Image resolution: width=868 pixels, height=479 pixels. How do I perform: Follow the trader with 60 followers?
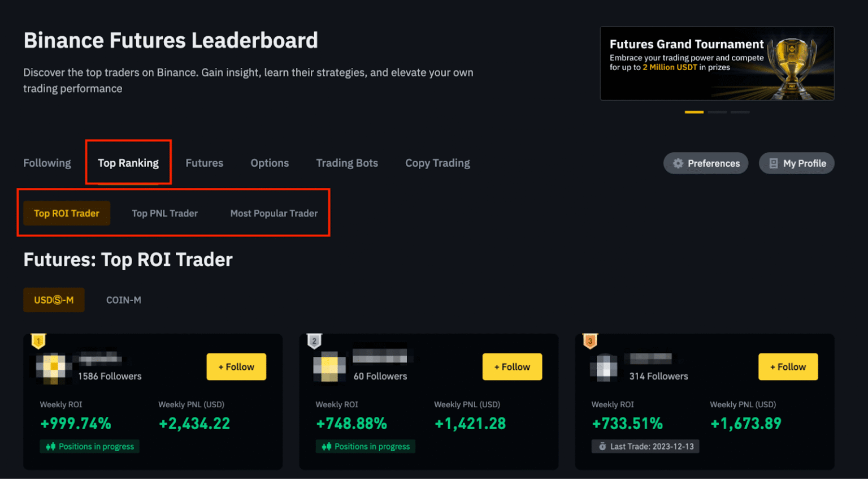[x=512, y=367]
